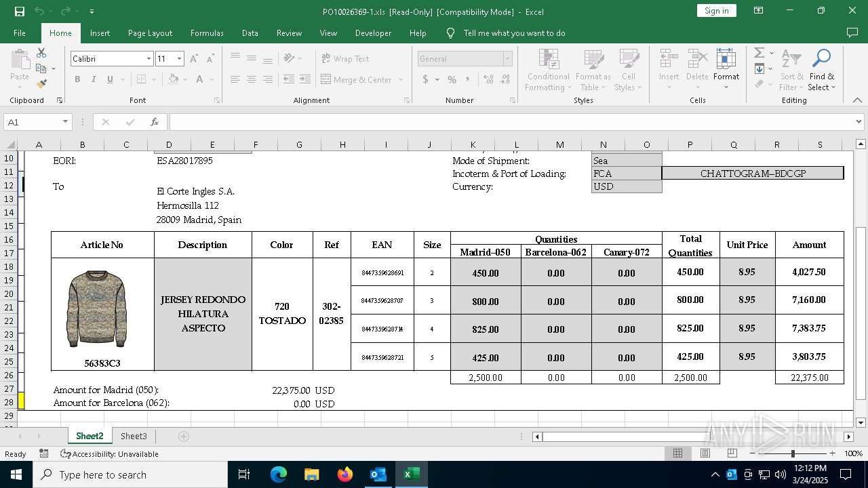Image resolution: width=868 pixels, height=488 pixels.
Task: Switch to the Page Layout tab
Action: click(x=150, y=33)
